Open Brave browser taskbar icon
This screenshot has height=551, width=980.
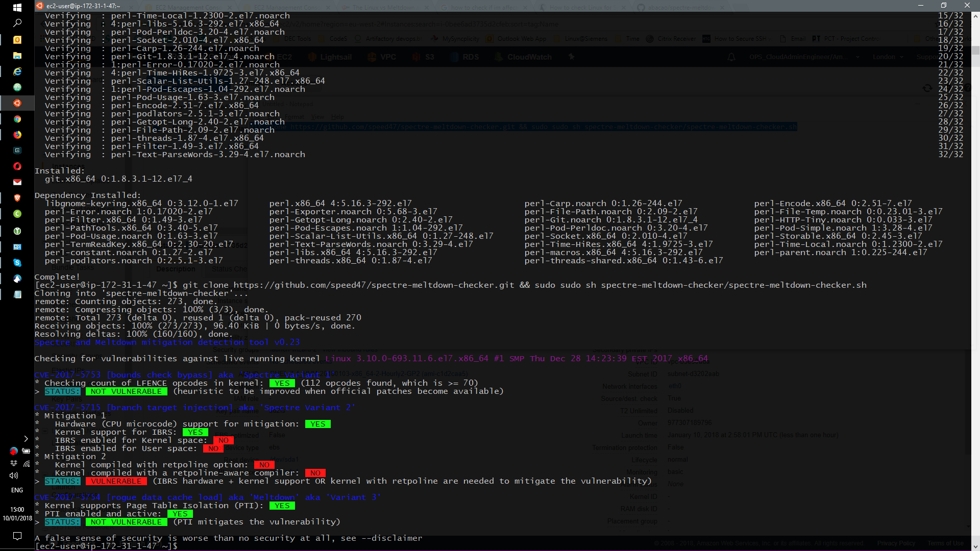tap(17, 198)
